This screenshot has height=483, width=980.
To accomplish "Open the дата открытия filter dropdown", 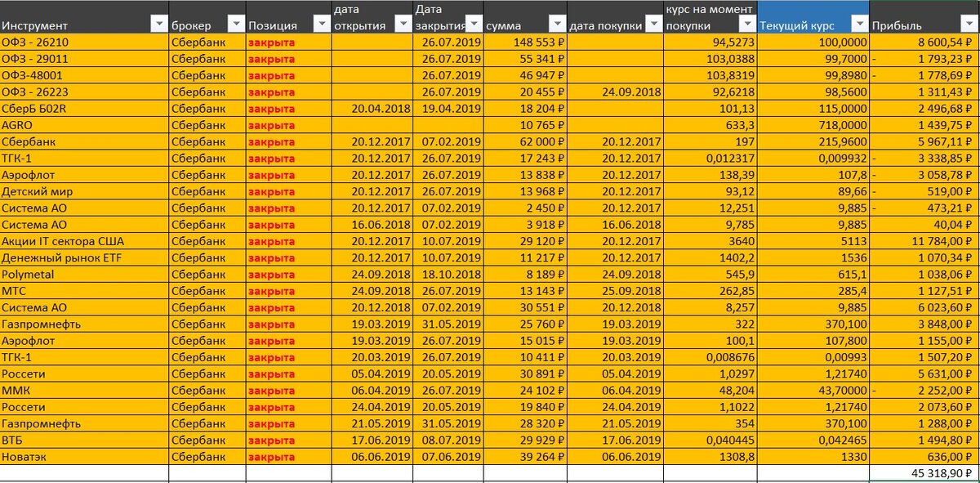I will [x=402, y=25].
